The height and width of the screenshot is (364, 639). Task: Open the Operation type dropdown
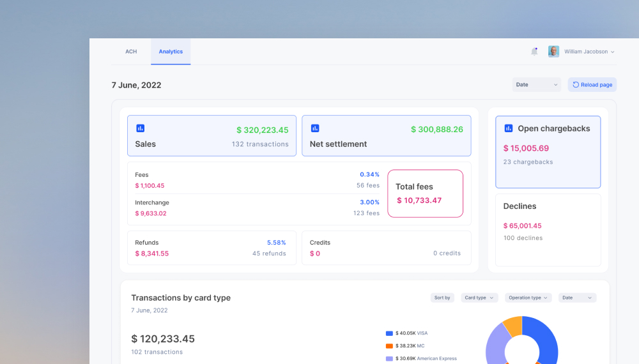[528, 298]
